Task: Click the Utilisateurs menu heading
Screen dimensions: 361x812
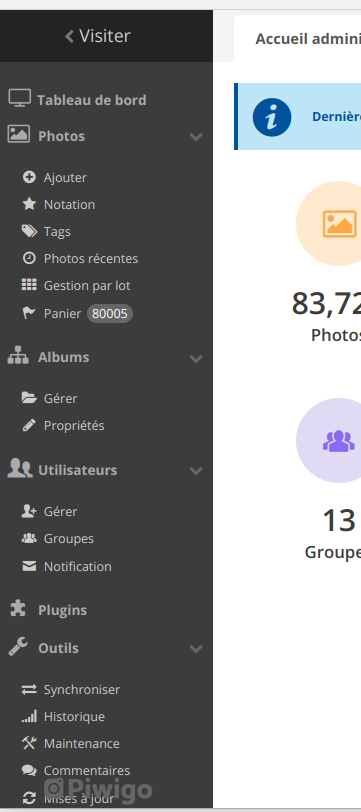Action: (78, 470)
